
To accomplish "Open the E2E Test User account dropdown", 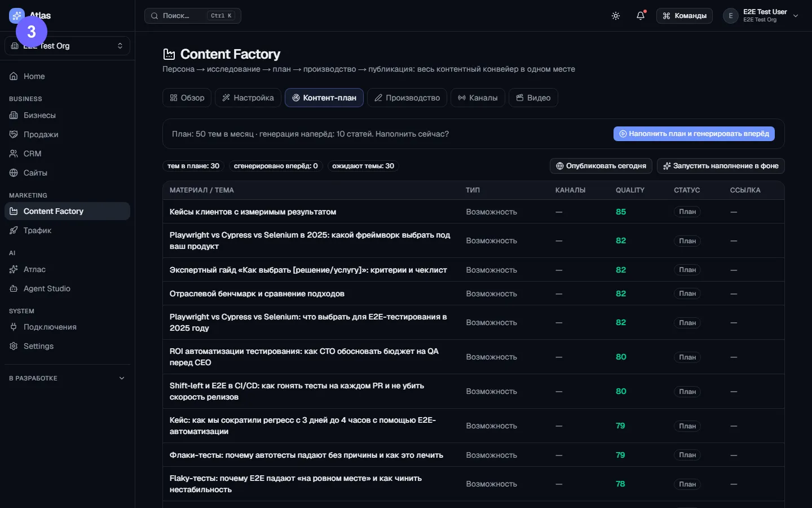I will click(762, 16).
